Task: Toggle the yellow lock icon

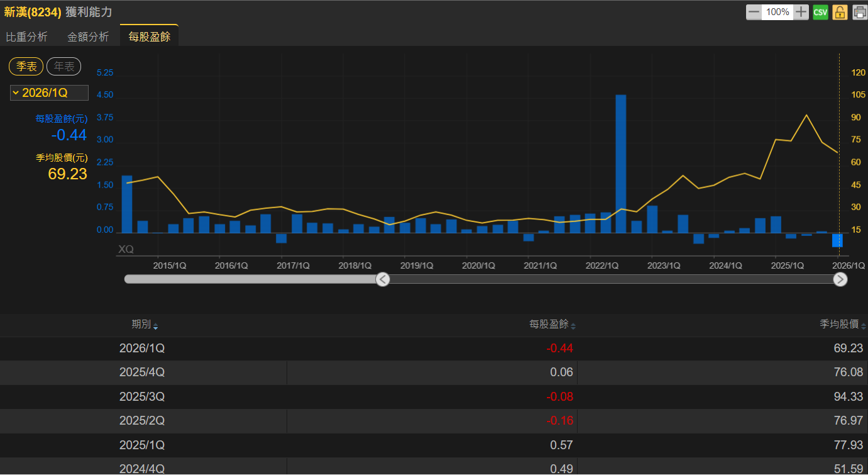Action: click(x=840, y=12)
